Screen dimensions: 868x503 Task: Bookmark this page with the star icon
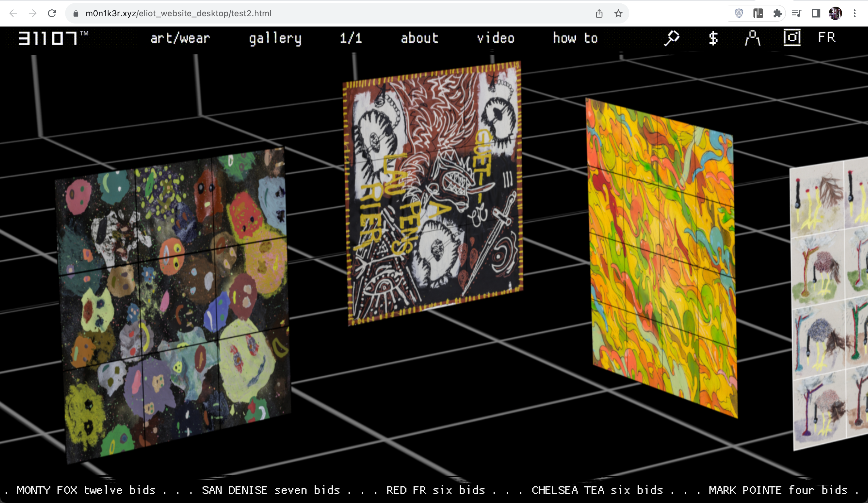(618, 14)
